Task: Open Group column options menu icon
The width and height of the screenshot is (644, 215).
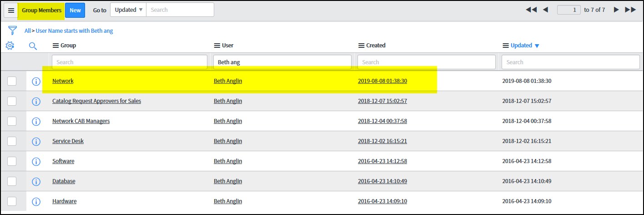Action: pyautogui.click(x=56, y=46)
